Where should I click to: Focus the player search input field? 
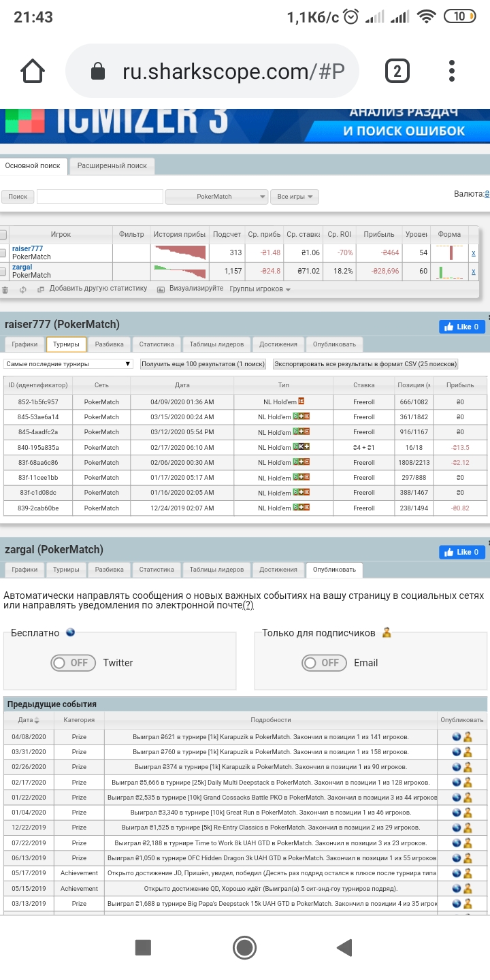coord(100,197)
